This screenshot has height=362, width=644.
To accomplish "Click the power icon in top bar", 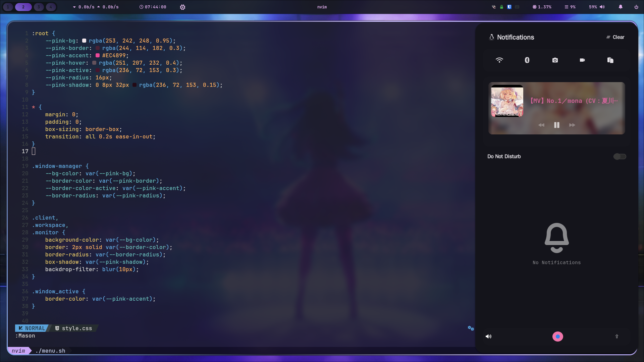I will (x=636, y=7).
